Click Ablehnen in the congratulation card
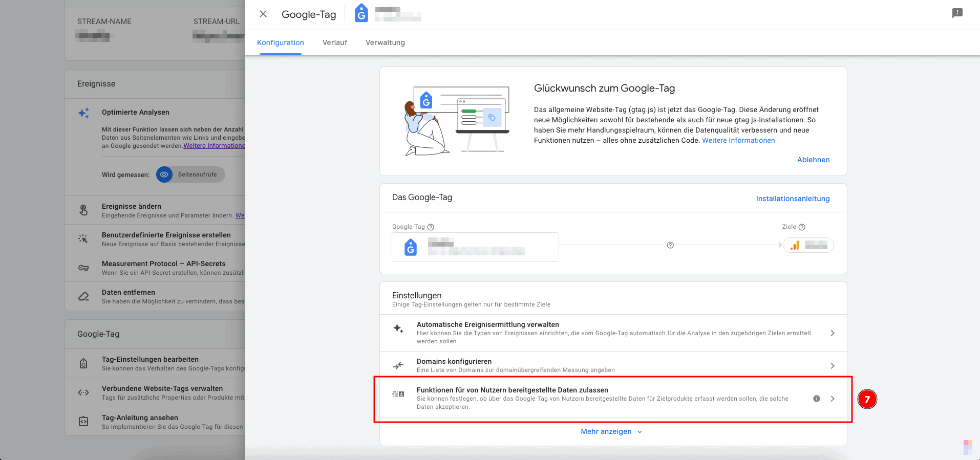Screen dimensions: 980x460 point(813,160)
